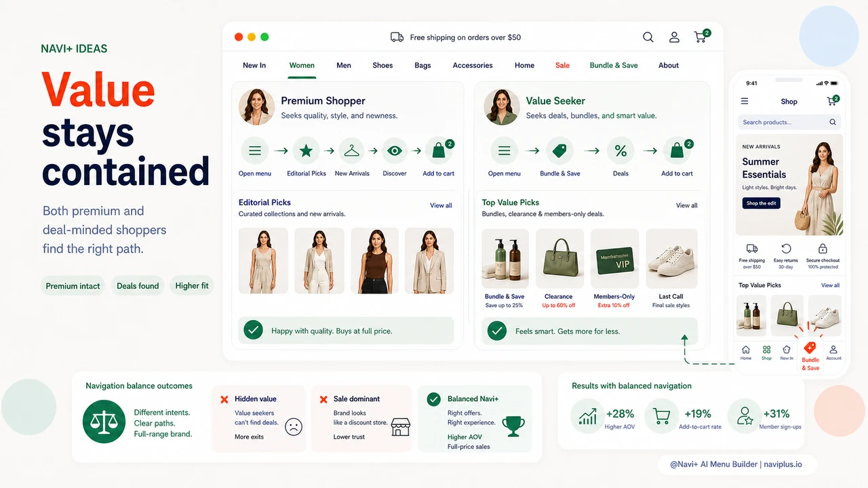This screenshot has height=488, width=868.
Task: Click the Home menu item in top navigation
Action: [524, 65]
